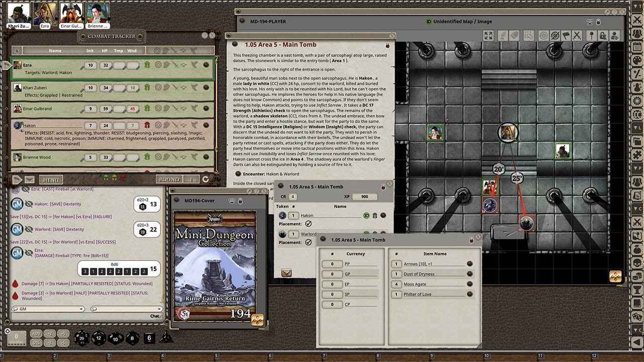Viewport: 644px width, 362px height.
Task: Activate the targeting tool on the map window
Action: pos(544,36)
